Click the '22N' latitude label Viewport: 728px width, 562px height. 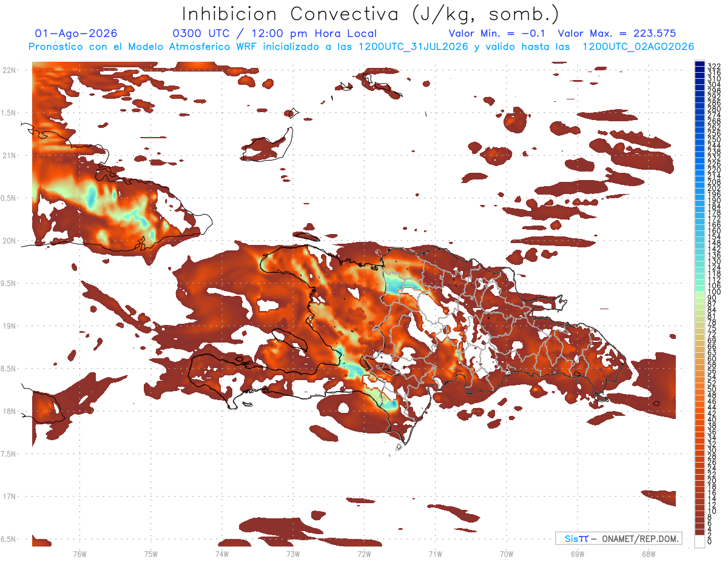pos(8,70)
